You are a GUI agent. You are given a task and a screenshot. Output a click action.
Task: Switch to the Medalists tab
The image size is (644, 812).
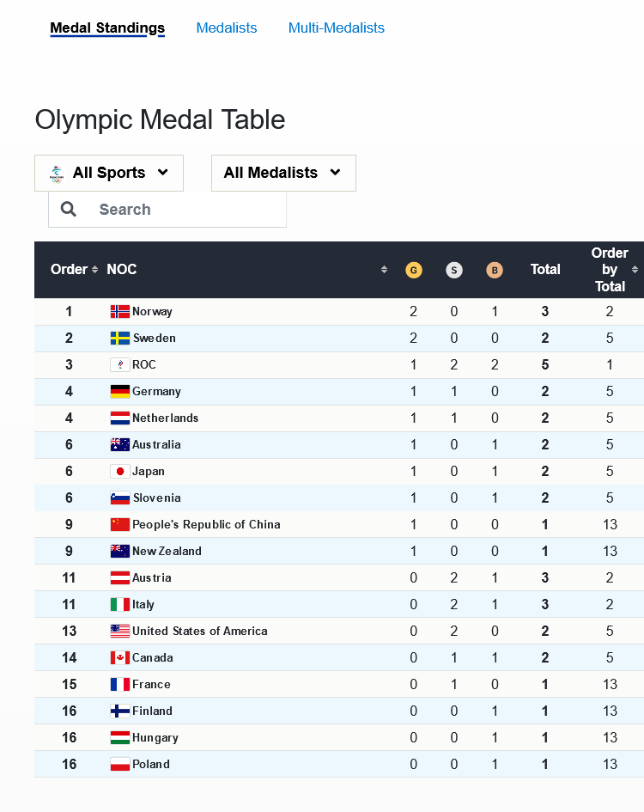point(227,28)
